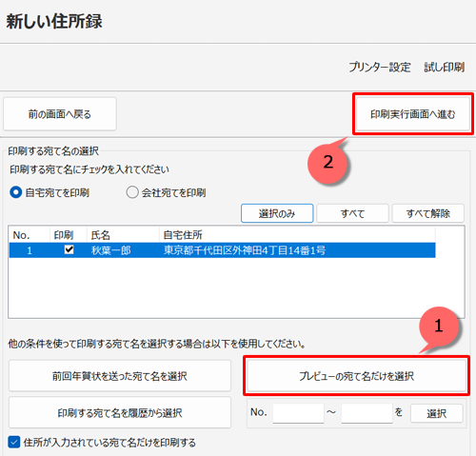Select 自宅宛てを印刷 radio button
This screenshot has height=456, width=476.
click(15, 192)
